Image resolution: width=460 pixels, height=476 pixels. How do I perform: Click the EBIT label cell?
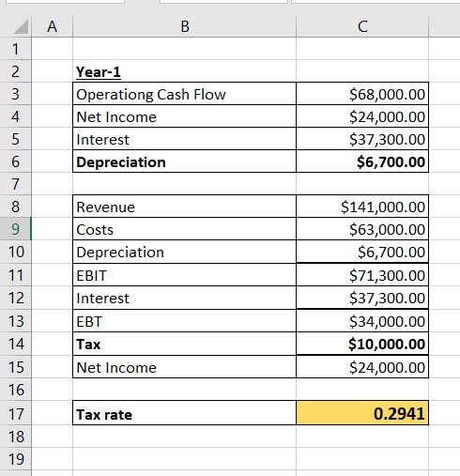184,275
